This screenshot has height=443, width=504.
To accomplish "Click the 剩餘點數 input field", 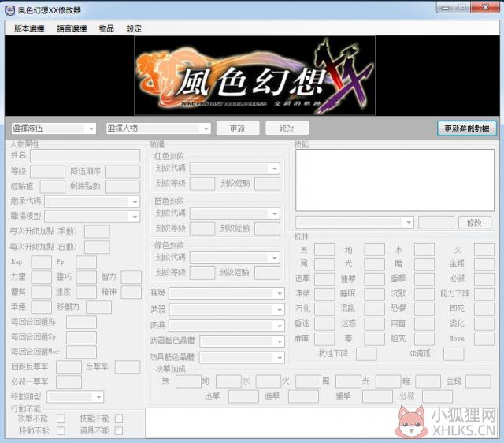I will [123, 187].
